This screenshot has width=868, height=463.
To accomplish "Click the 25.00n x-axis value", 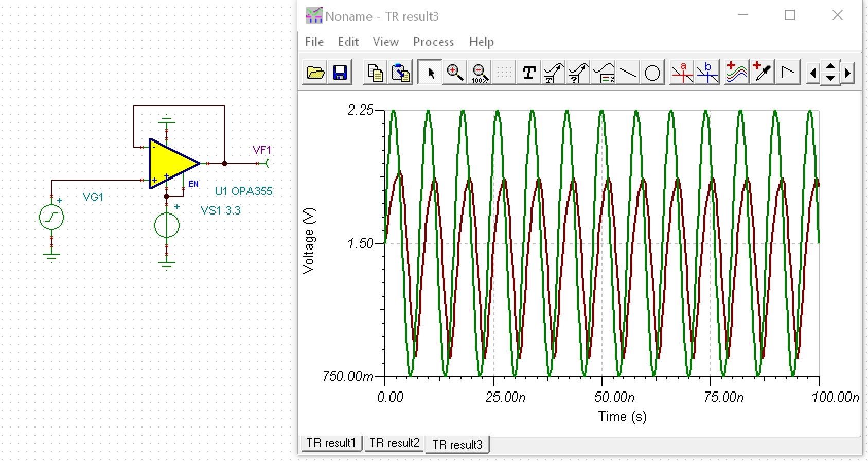I will (506, 397).
